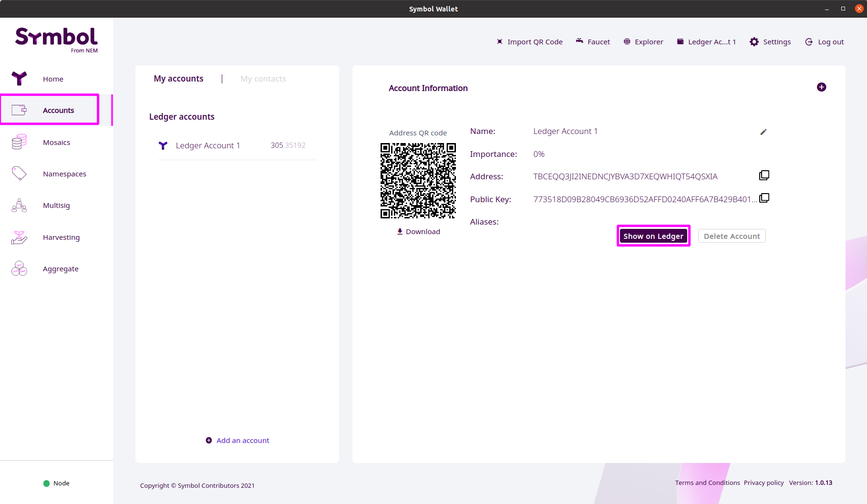Open the Multisig menu item

[56, 206]
